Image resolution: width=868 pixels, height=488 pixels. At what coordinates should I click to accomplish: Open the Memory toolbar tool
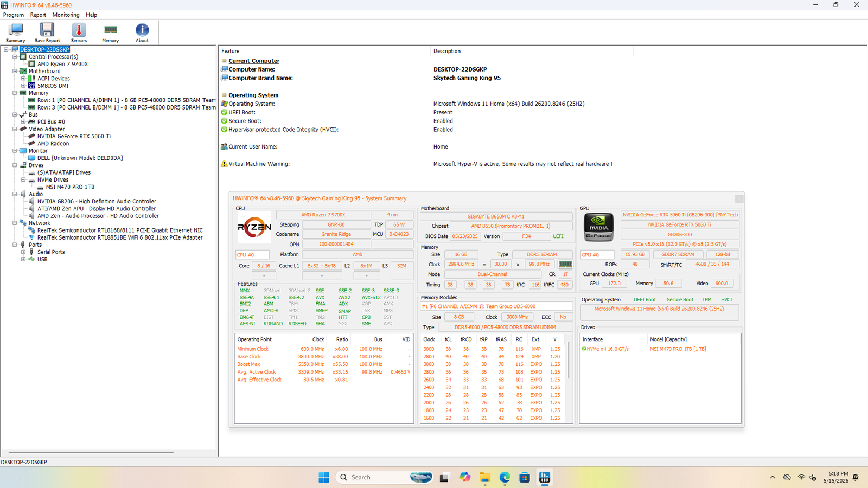[110, 33]
